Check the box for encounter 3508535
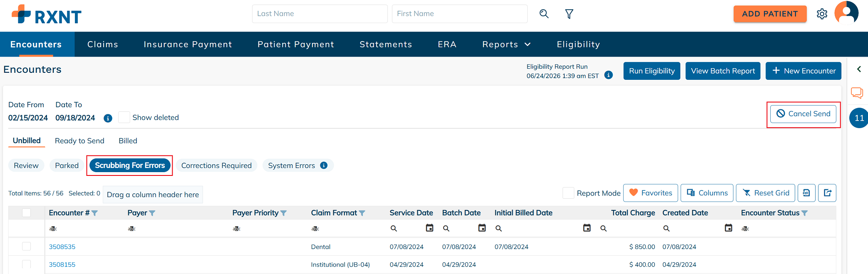Viewport: 868px width, 274px height. coord(27,247)
